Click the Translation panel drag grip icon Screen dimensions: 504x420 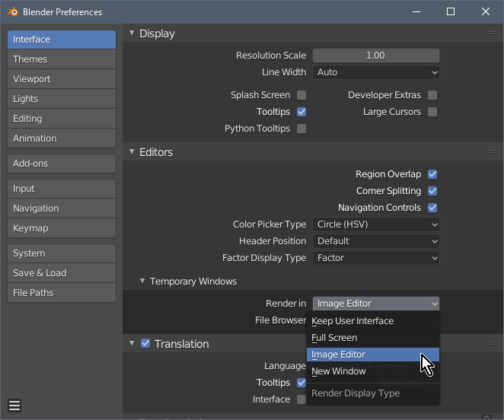point(493,344)
